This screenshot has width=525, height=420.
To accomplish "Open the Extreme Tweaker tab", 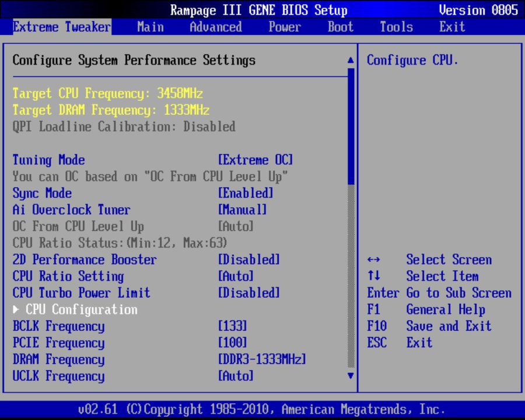I will [62, 27].
